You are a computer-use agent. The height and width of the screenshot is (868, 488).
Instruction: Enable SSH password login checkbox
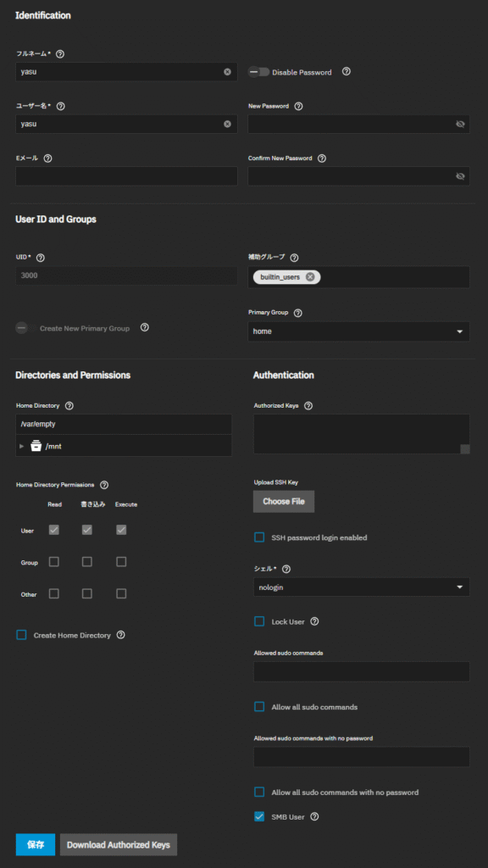pyautogui.click(x=259, y=537)
